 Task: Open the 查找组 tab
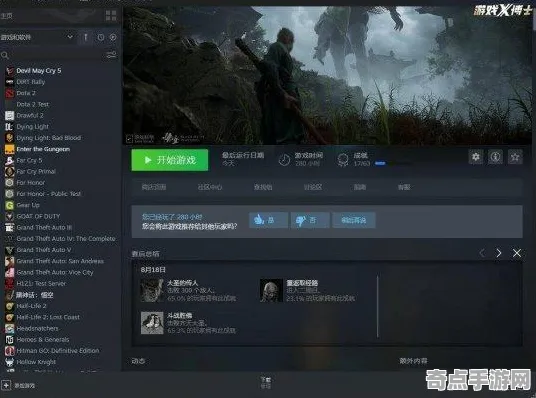[263, 187]
